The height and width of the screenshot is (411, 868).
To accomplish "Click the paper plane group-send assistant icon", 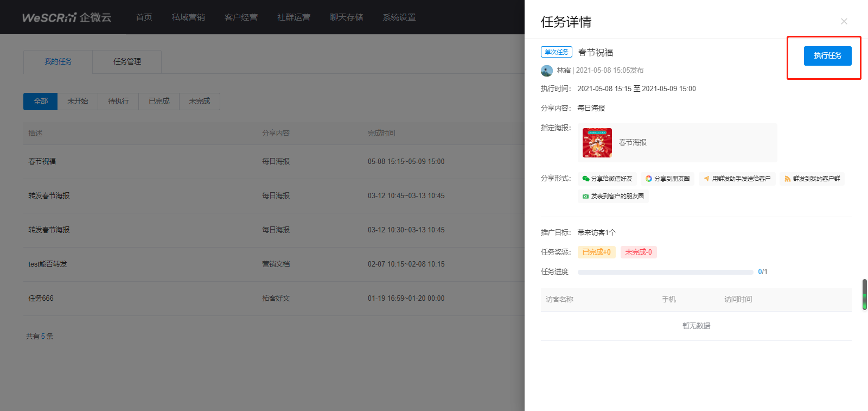I will (706, 179).
